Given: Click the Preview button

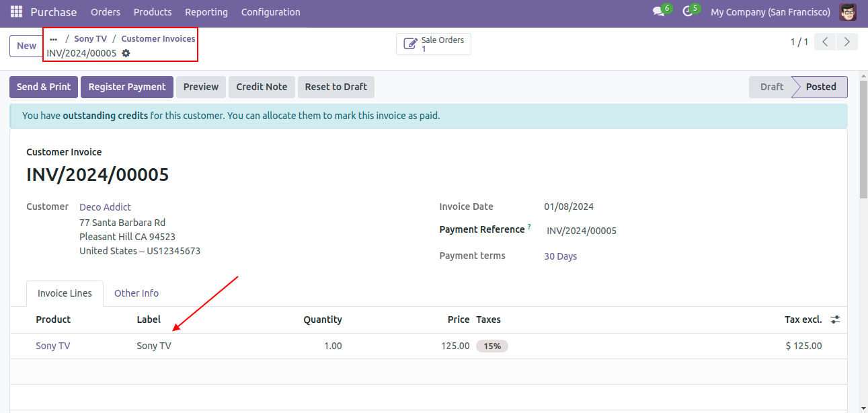Looking at the screenshot, I should [201, 87].
